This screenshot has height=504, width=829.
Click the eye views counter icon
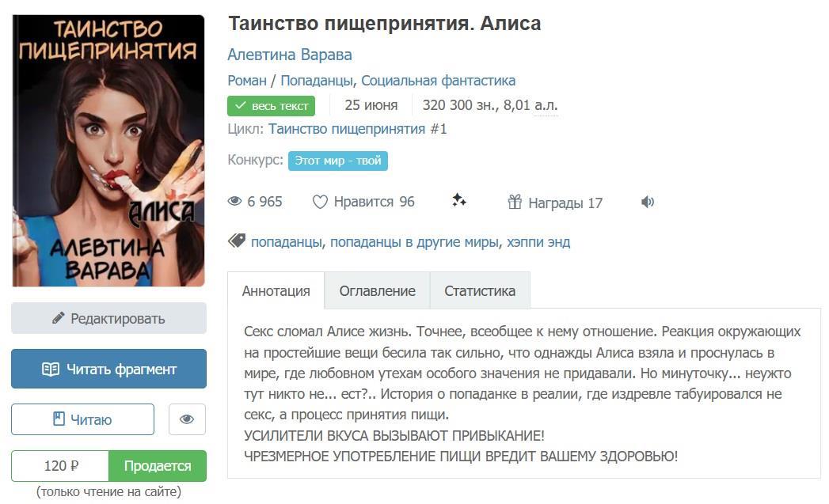(234, 201)
